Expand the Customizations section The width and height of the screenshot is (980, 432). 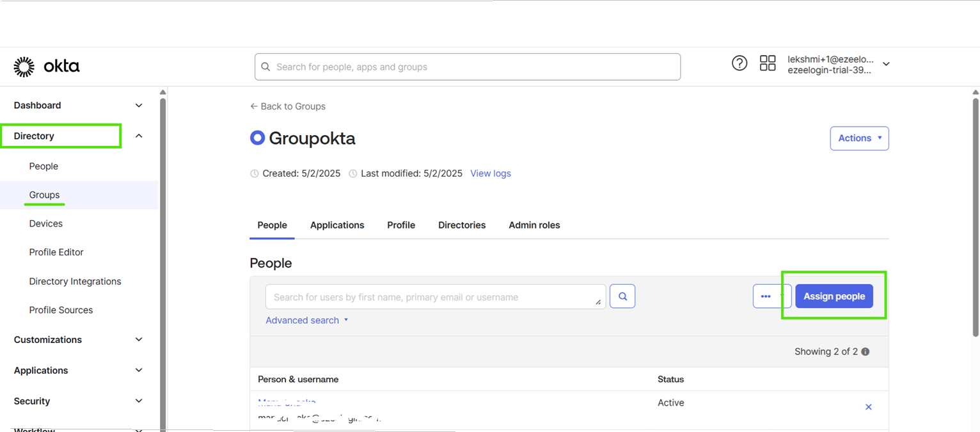pos(139,340)
